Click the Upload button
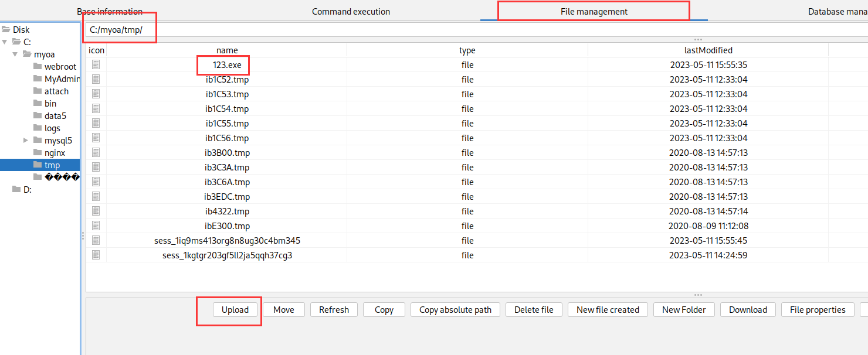Viewport: 868px width, 355px height. pyautogui.click(x=235, y=310)
